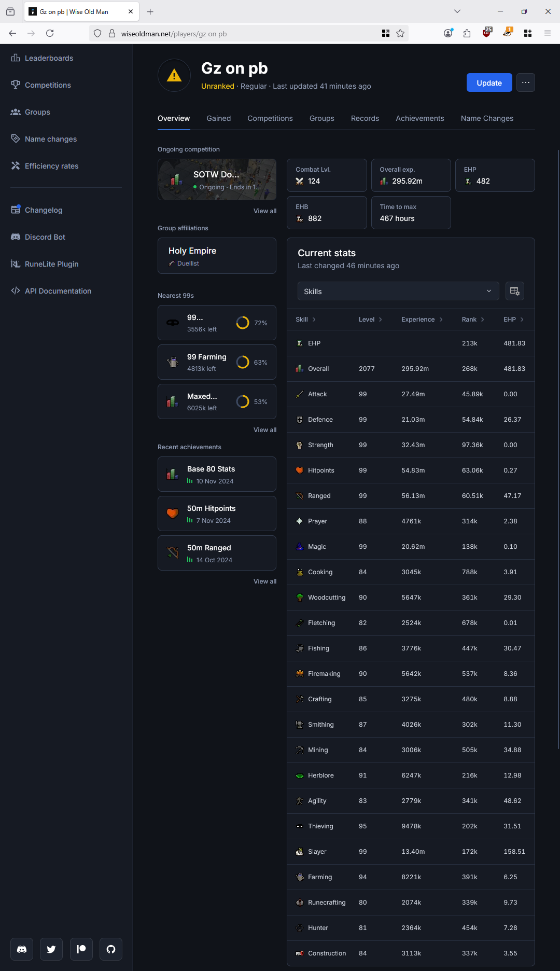Open Discord Bot icon in sidebar
Image resolution: width=560 pixels, height=971 pixels.
click(x=16, y=237)
